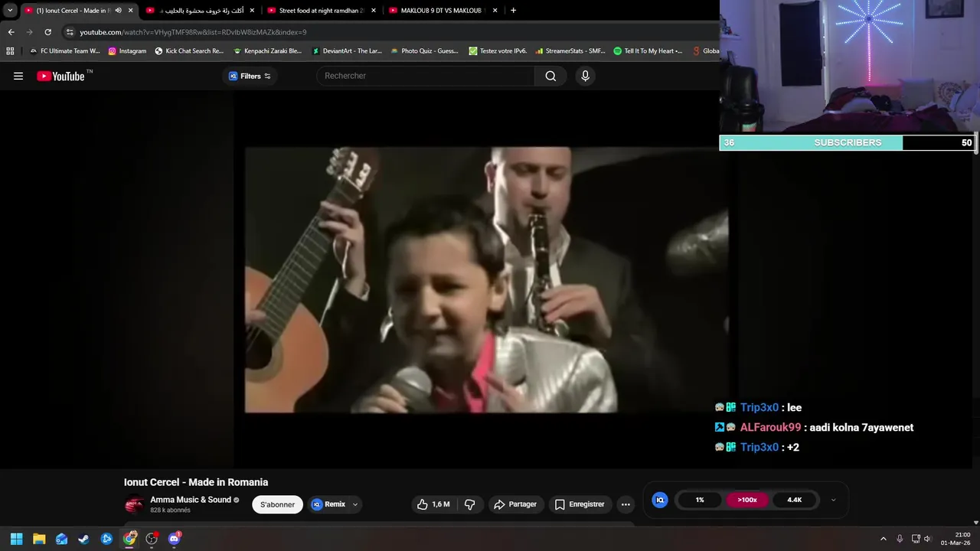This screenshot has height=551, width=980.
Task: Click the 1% stat pill
Action: (700, 500)
